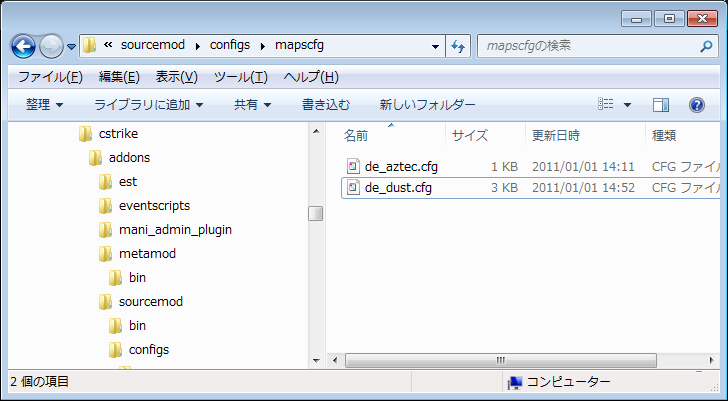
Task: Open the 表示(V) menu
Action: pos(176,77)
